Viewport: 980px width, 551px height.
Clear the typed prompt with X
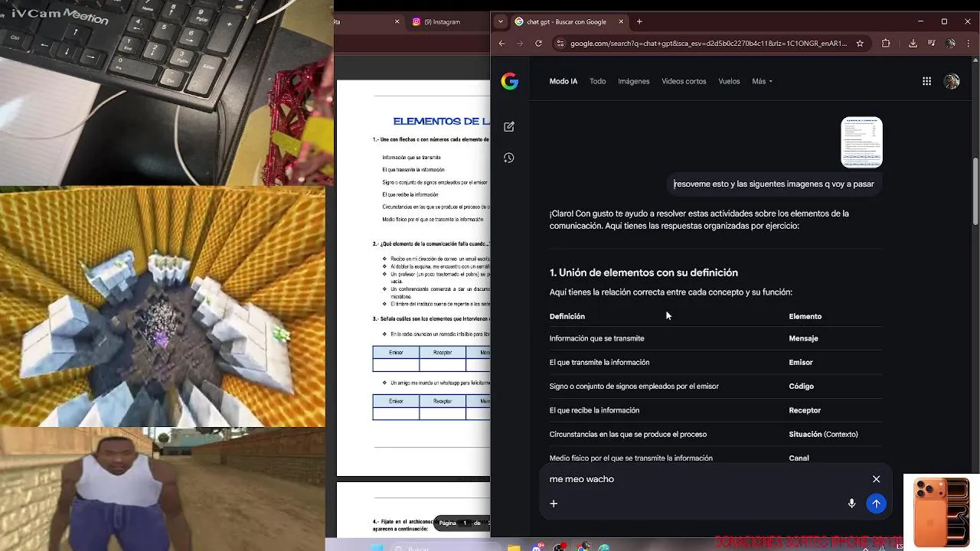tap(876, 479)
